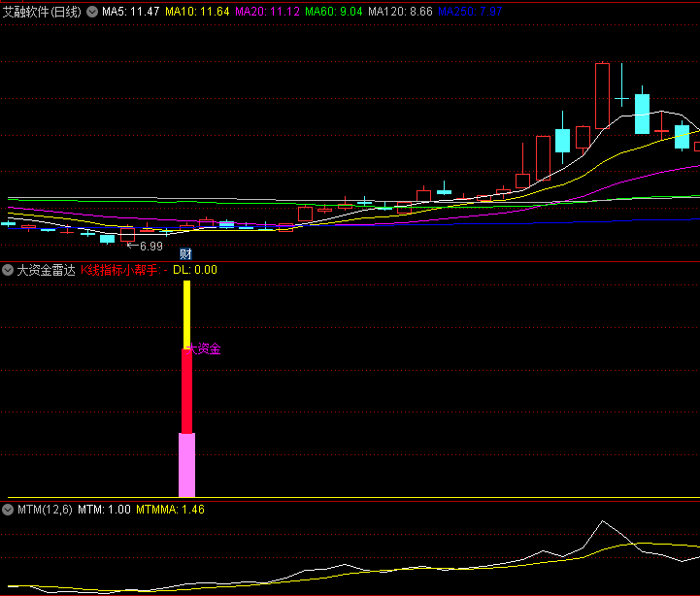Click the 财 financial event marker

point(185,254)
